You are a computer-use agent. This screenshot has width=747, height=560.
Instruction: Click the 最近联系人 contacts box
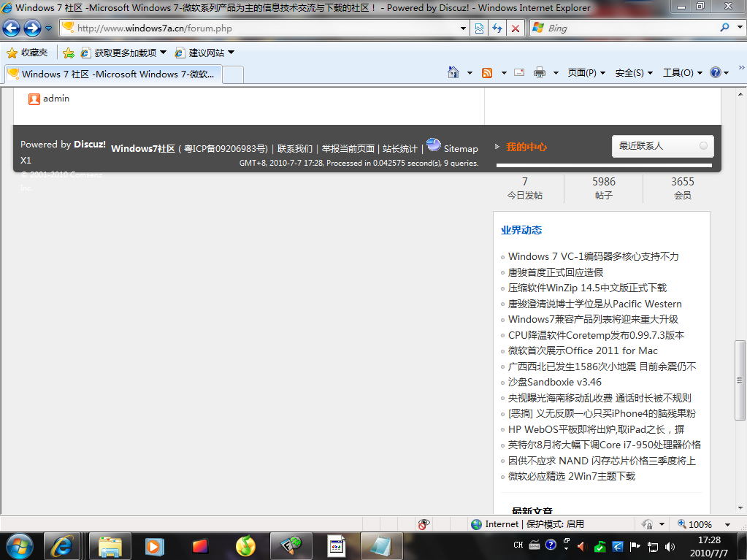663,146
